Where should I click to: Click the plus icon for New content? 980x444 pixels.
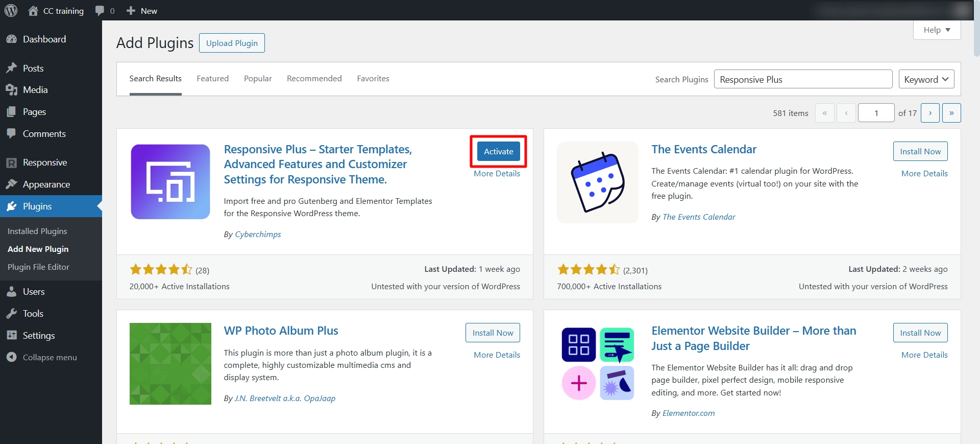point(131,11)
